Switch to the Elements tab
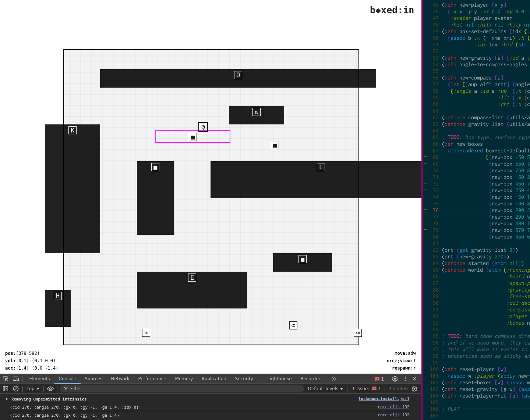Screen dimensions: 530x420 tap(39, 379)
